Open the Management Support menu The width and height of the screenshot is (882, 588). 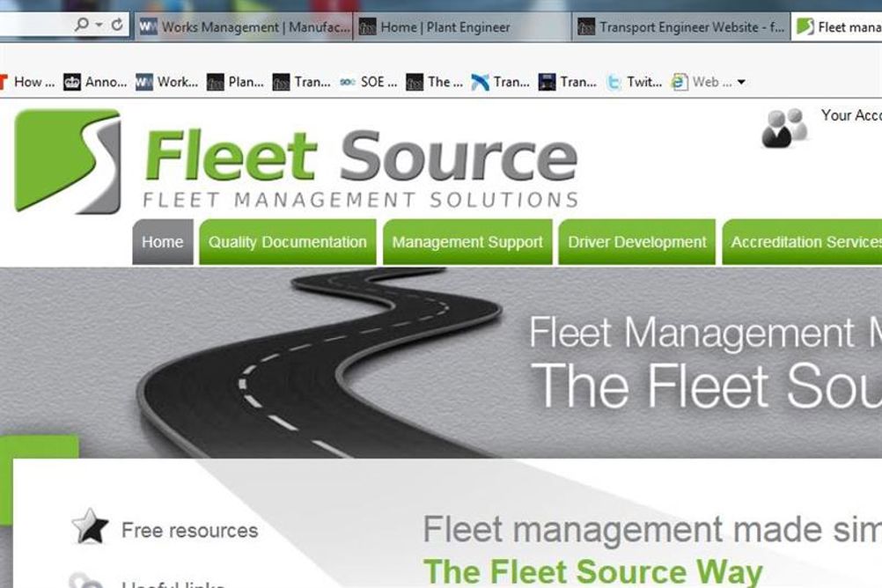[x=467, y=242]
